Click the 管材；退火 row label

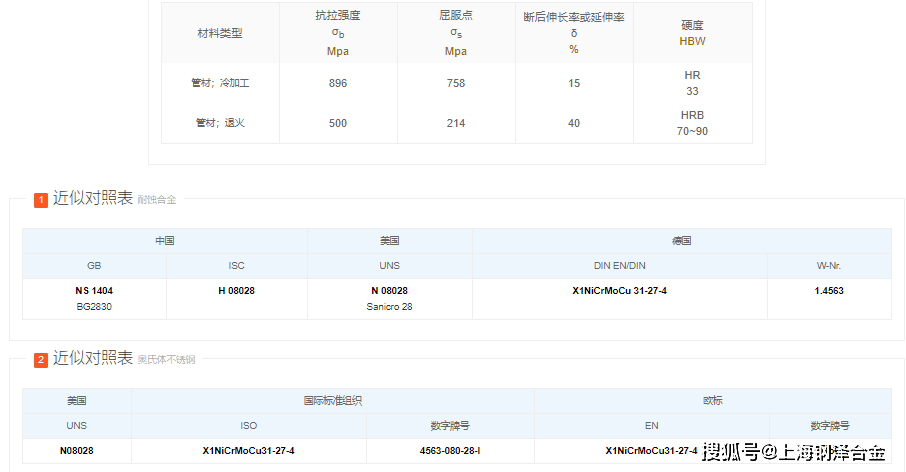tap(220, 123)
